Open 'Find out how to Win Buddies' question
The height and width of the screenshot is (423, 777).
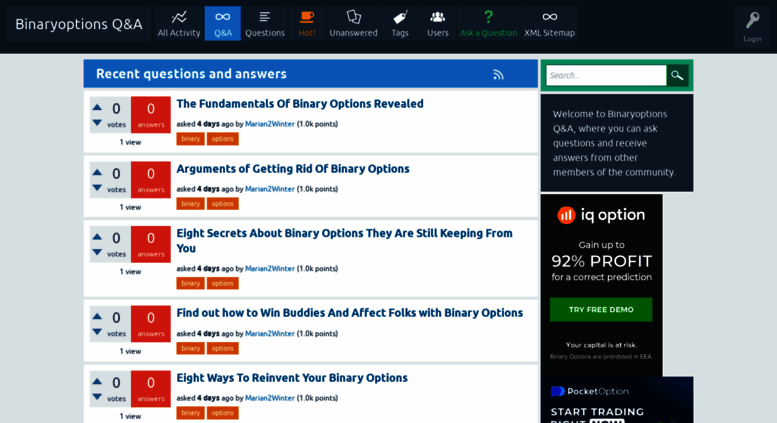(x=349, y=313)
